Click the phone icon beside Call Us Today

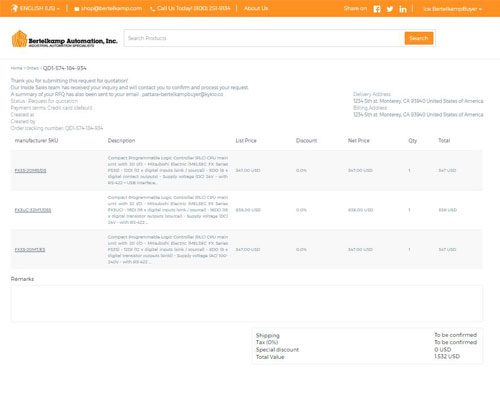[153, 9]
